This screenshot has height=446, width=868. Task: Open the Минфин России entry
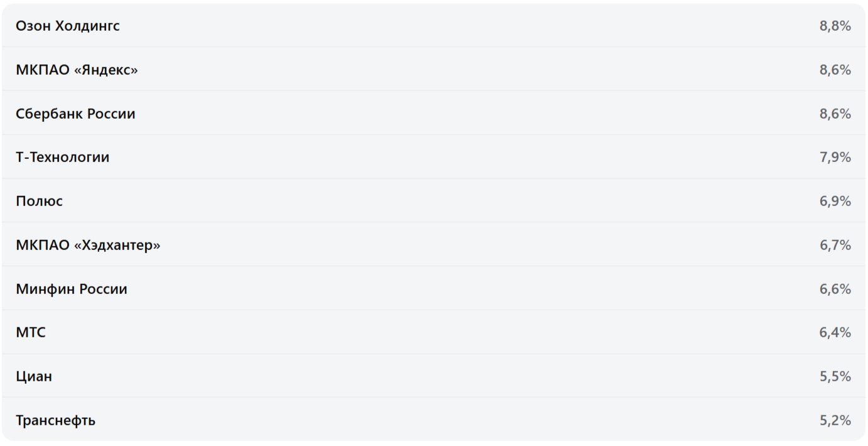click(72, 289)
